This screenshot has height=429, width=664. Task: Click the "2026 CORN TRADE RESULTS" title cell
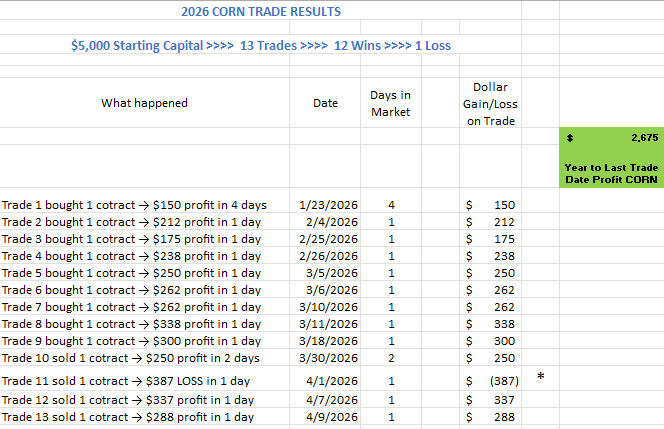[x=260, y=12]
